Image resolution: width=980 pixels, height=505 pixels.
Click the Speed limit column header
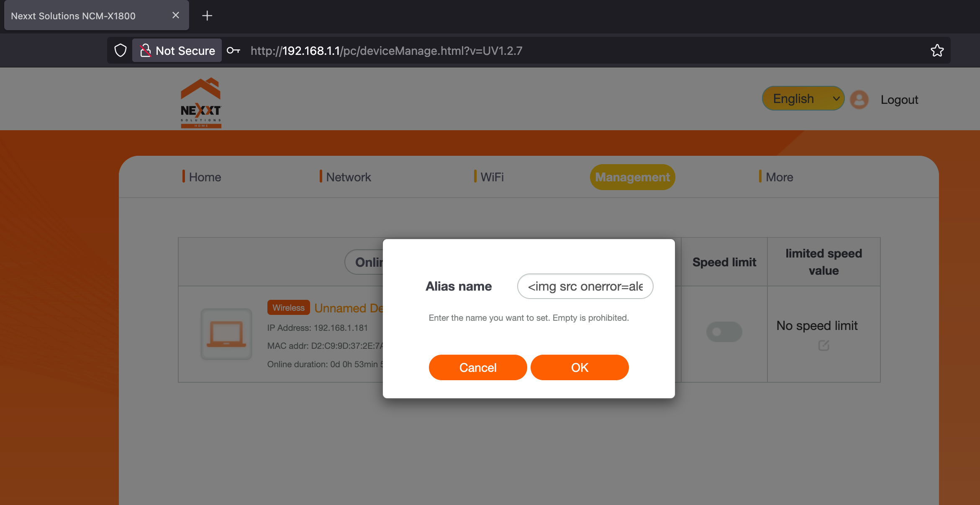[x=724, y=262]
